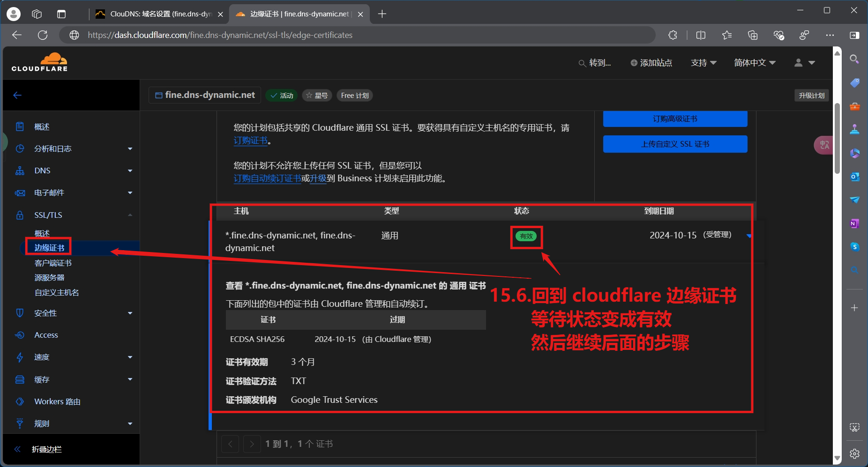Open 简体中文 language dropdown
The height and width of the screenshot is (467, 868).
(x=755, y=63)
